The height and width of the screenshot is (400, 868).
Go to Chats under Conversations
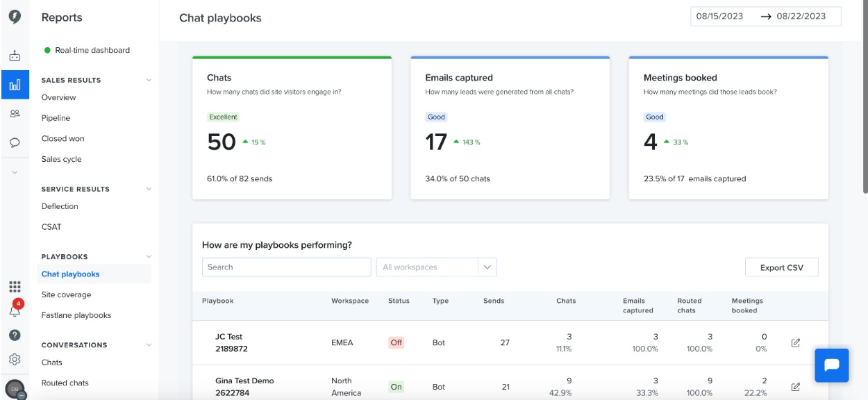pyautogui.click(x=52, y=362)
